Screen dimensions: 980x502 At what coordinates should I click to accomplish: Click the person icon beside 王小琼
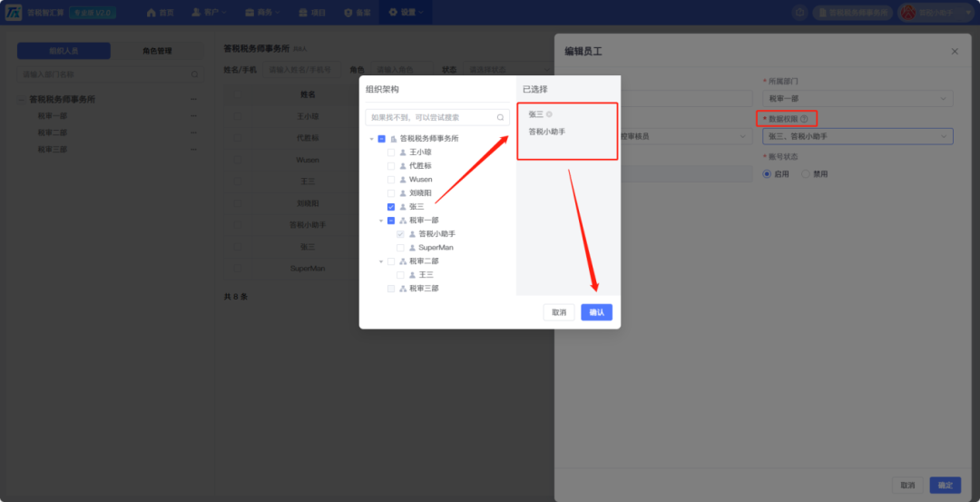click(x=403, y=153)
